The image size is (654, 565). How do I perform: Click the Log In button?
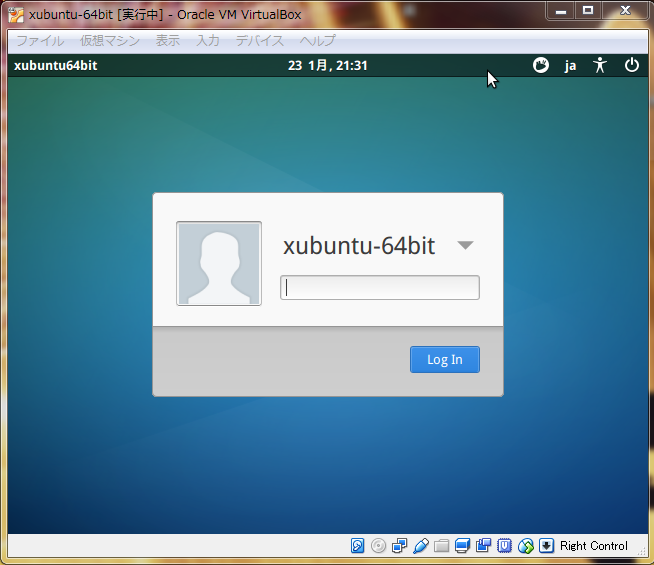click(x=445, y=359)
